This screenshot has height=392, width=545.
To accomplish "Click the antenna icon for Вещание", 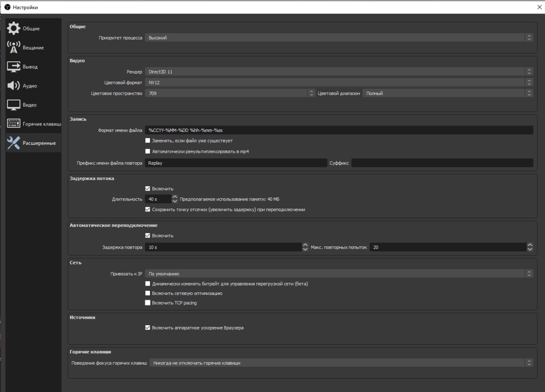I will (x=13, y=48).
